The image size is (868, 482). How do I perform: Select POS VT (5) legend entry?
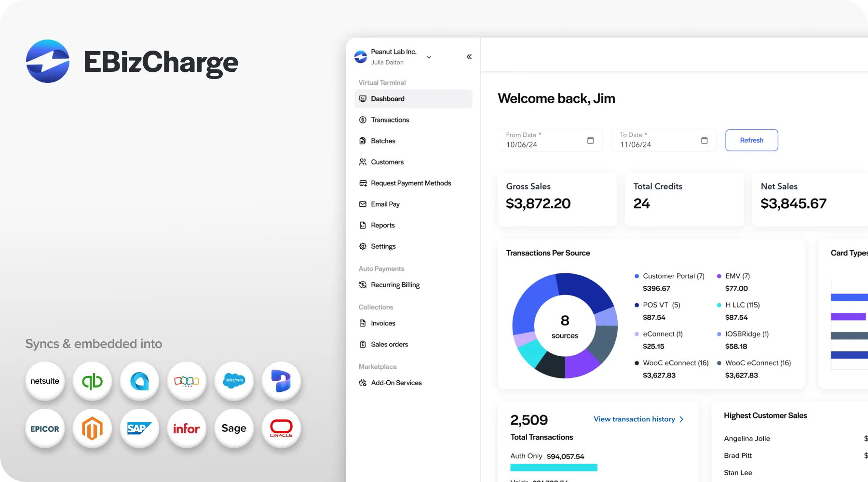(x=657, y=305)
